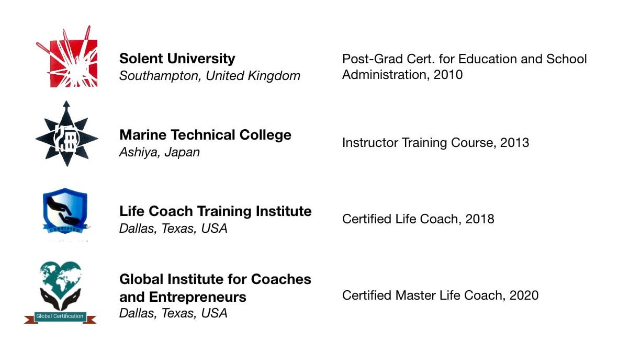630x364 pixels.
Task: Select the "Certified Life Coach, 2018" entry
Action: pos(418,219)
